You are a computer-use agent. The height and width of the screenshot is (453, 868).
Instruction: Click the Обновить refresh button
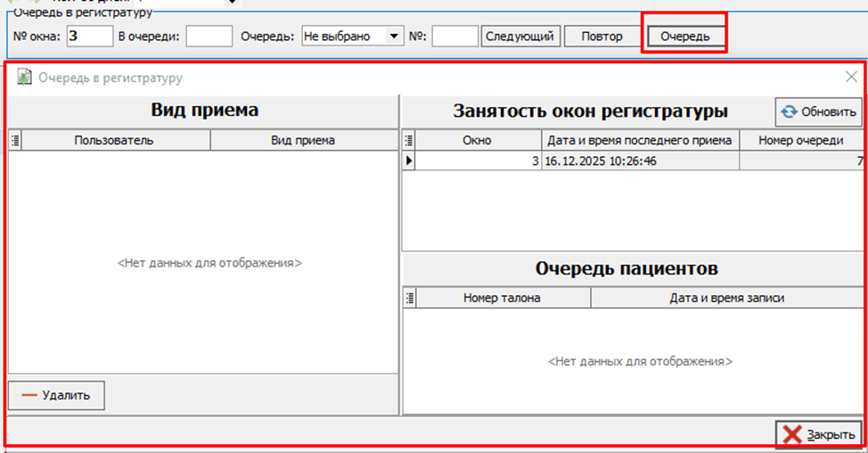[x=818, y=111]
